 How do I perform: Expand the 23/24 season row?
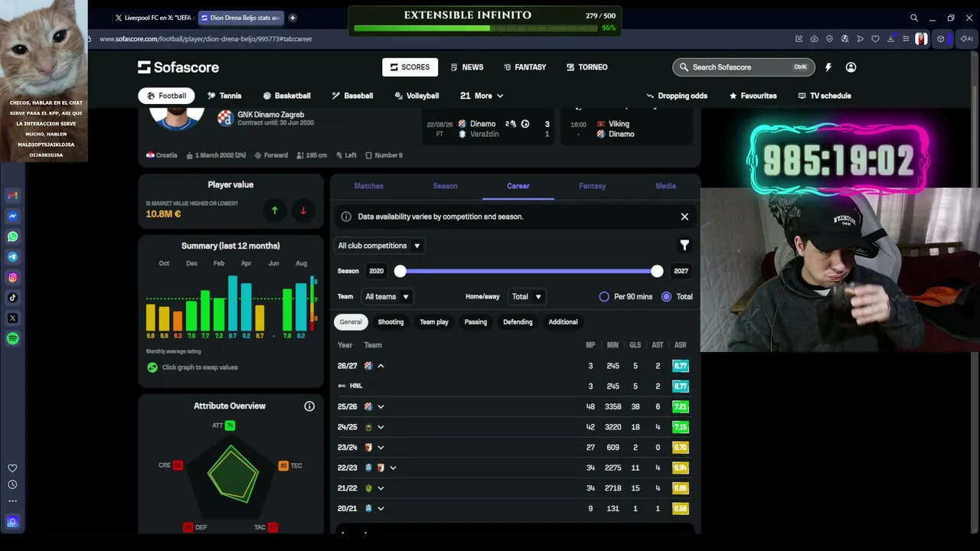pos(381,448)
